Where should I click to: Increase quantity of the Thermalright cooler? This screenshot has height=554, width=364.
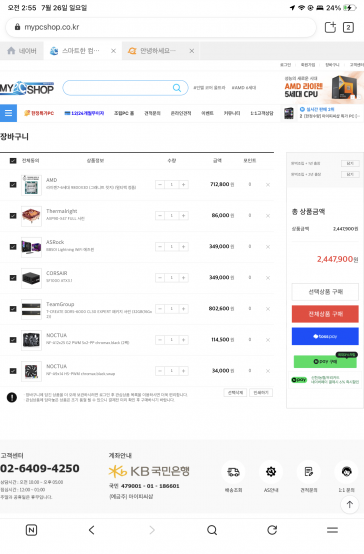click(183, 216)
